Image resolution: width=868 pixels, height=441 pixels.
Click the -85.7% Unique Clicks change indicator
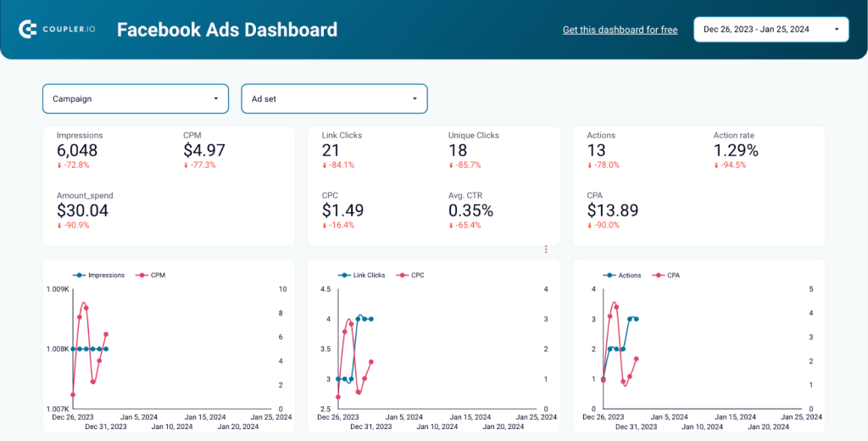tap(465, 165)
